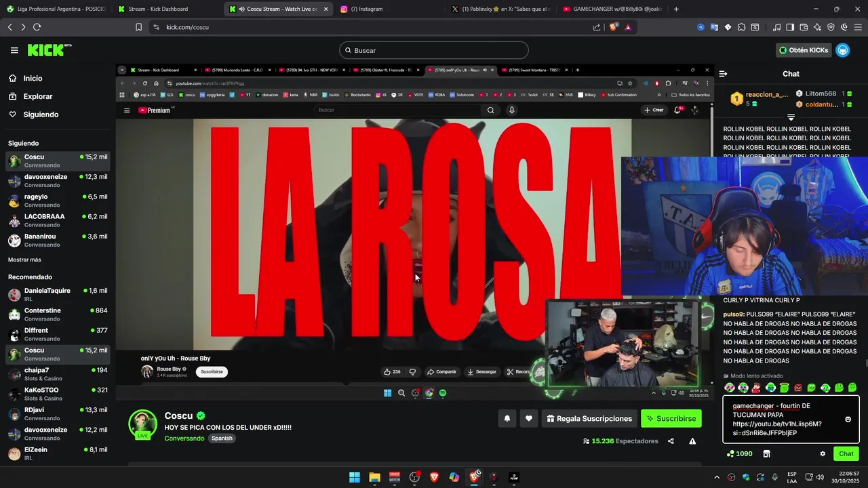The width and height of the screenshot is (868, 488).
Task: Open the Kick hamburger sidebar menu
Action: click(x=14, y=50)
